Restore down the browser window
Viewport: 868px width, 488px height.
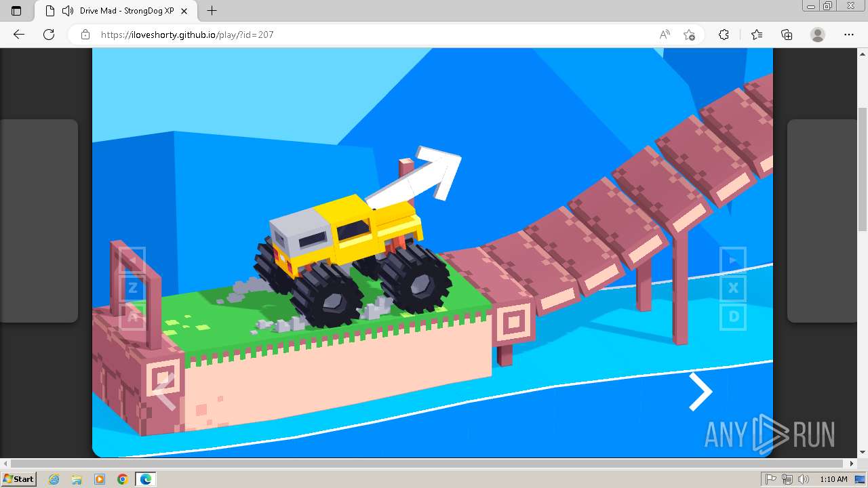(827, 6)
